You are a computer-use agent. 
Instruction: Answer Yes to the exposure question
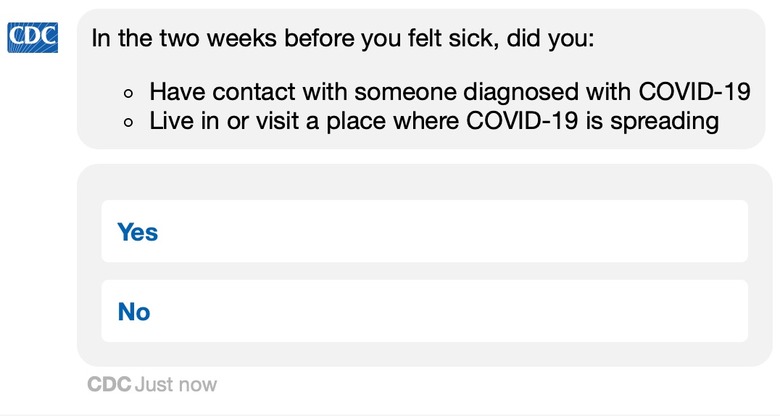[424, 232]
